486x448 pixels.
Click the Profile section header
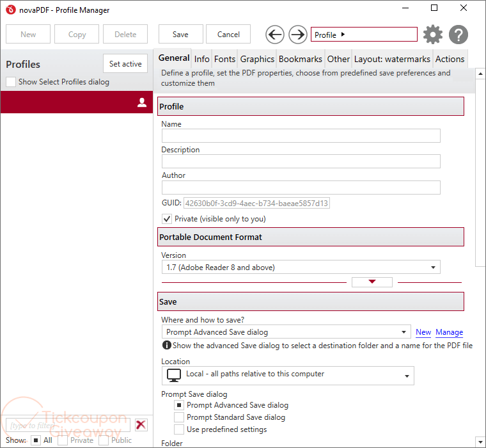click(x=311, y=106)
